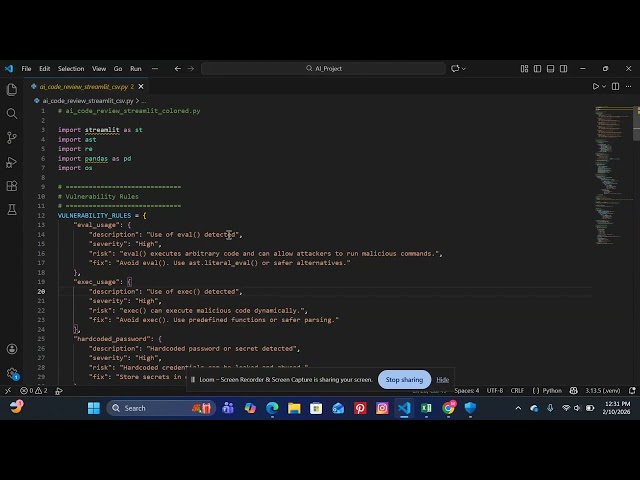
Task: Open the Go menu
Action: click(x=118, y=69)
